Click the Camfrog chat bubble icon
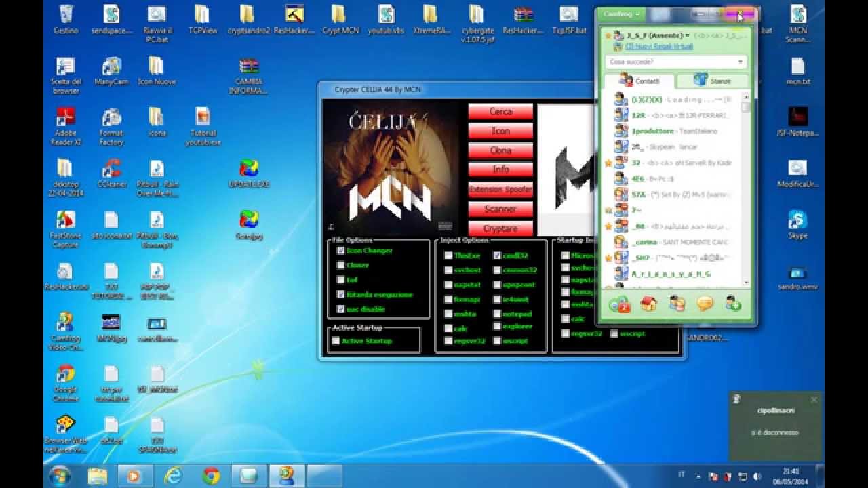The image size is (868, 488). [x=705, y=304]
